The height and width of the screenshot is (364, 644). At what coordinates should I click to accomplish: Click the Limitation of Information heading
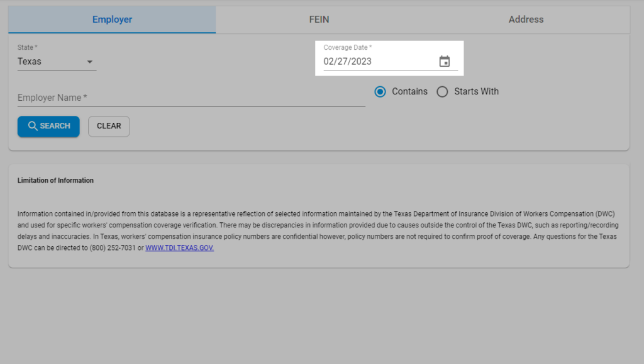(x=55, y=181)
